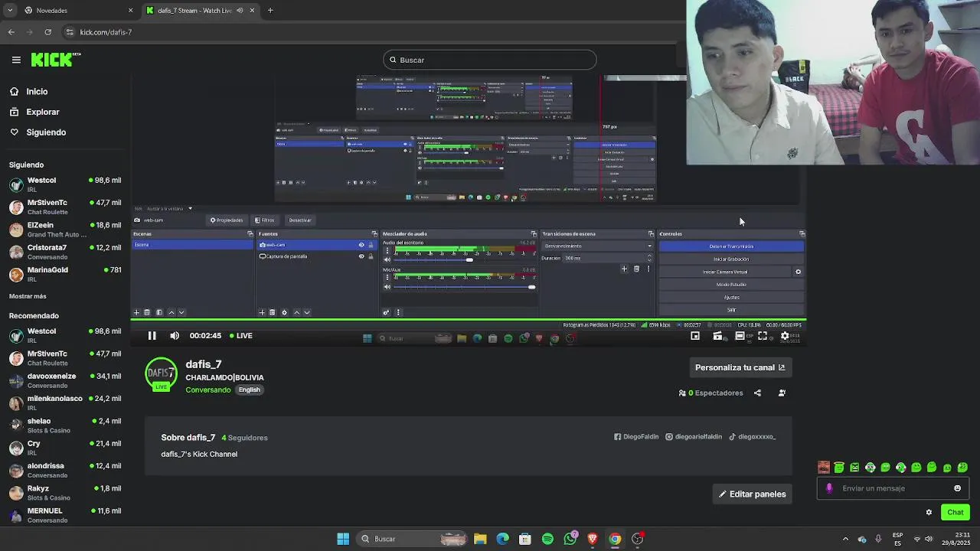This screenshot has height=551, width=980.
Task: Open DiegoFaldin Facebook link
Action: tap(635, 437)
